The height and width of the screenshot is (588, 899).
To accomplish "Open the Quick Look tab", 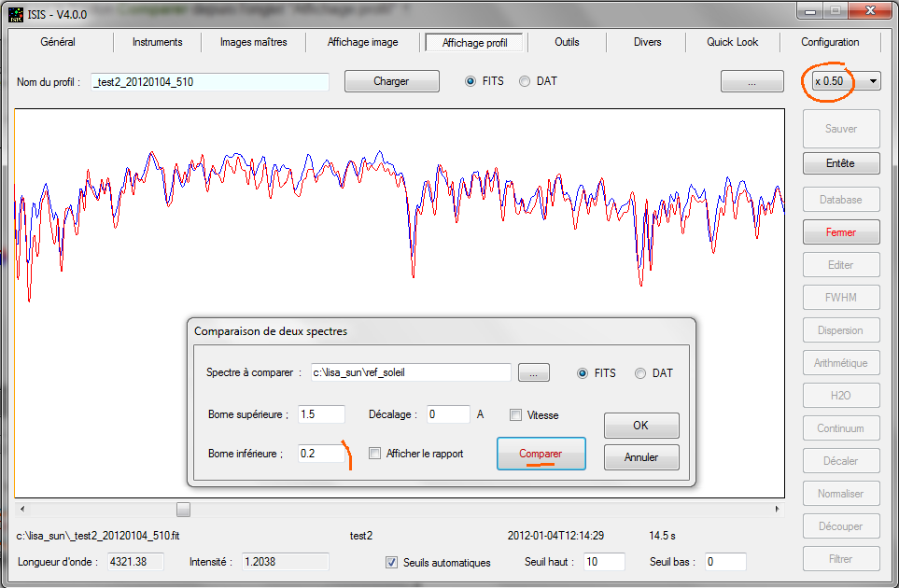I will click(x=732, y=42).
